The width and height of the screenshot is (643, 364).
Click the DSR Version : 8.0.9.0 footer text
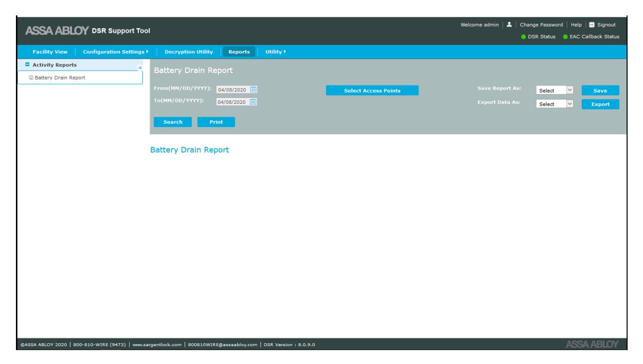[x=289, y=344]
